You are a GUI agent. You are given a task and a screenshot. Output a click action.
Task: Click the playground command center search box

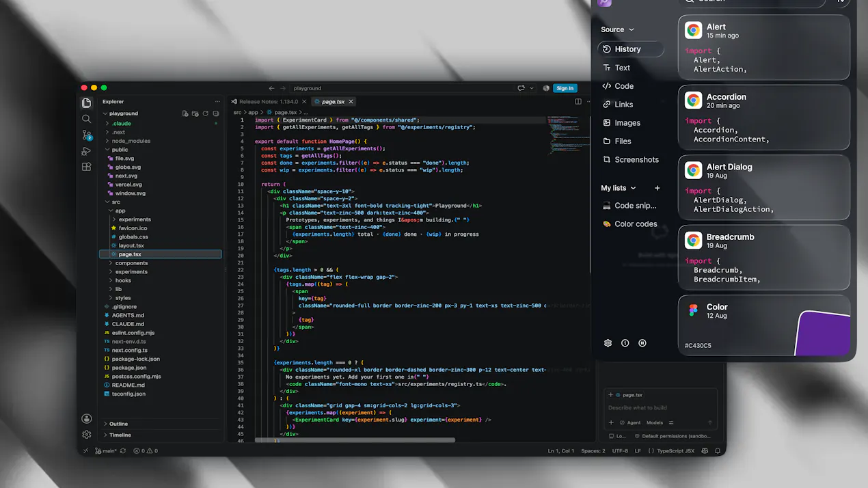(403, 88)
